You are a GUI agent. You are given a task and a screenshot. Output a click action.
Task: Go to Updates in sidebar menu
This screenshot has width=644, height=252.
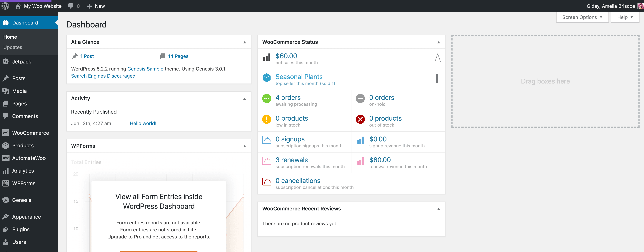(x=13, y=47)
